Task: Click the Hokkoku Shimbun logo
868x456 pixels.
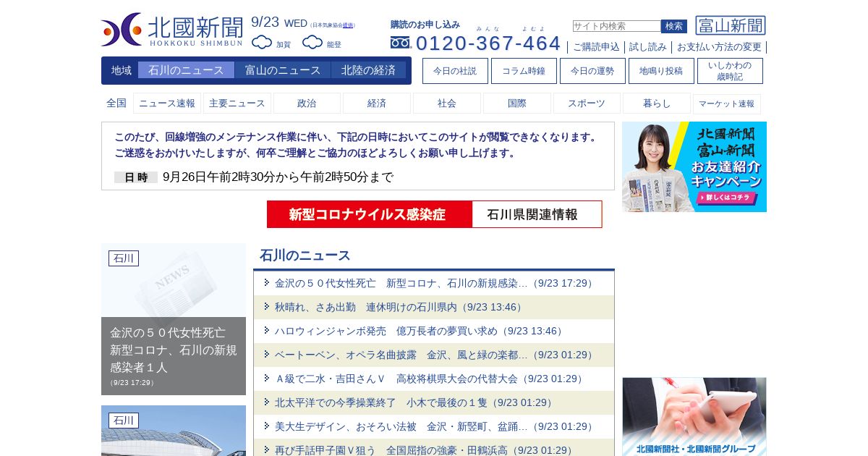Action: 173,30
